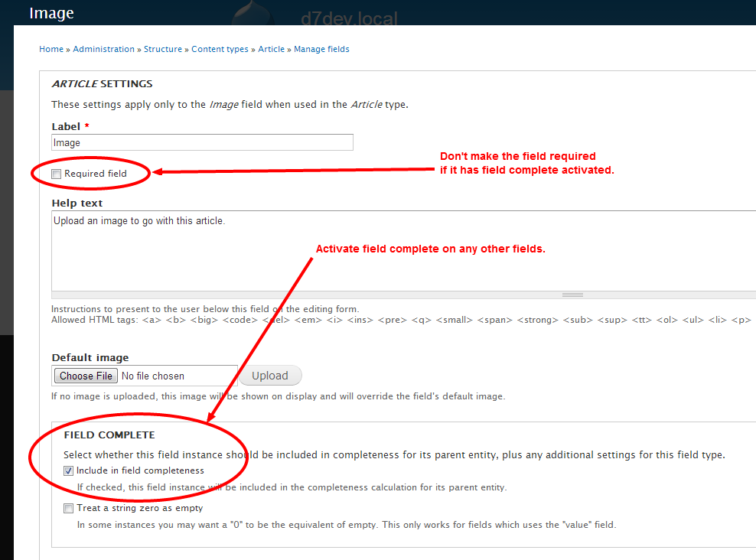Click inside the Help text textarea

404,251
